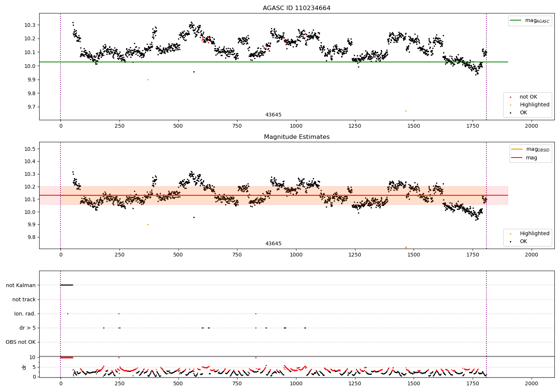Click the '1000' x-tick under the middle panel
Viewport: 560px width, 392px height.
[296, 255]
